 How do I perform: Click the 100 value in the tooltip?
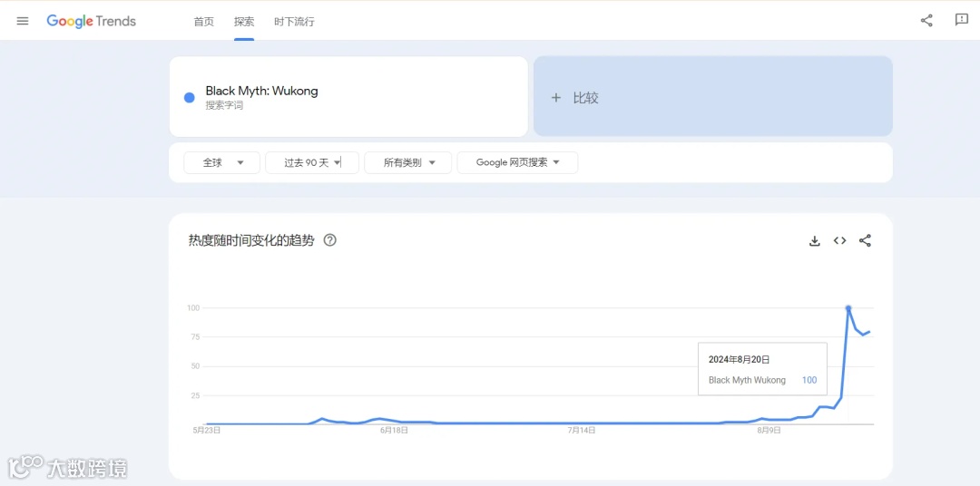808,380
